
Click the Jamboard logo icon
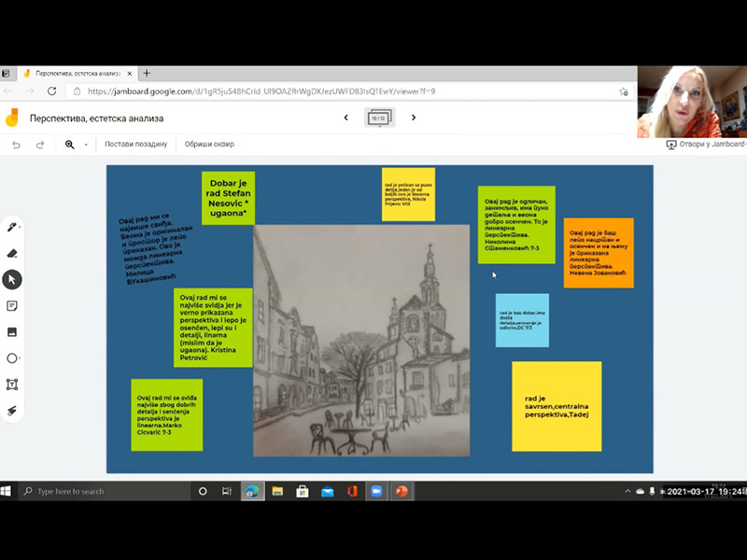tap(12, 119)
